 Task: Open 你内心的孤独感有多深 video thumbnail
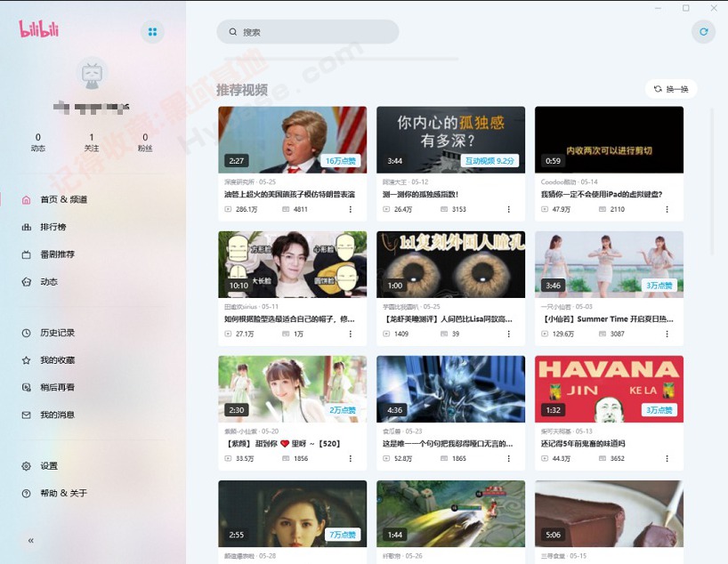click(x=451, y=140)
